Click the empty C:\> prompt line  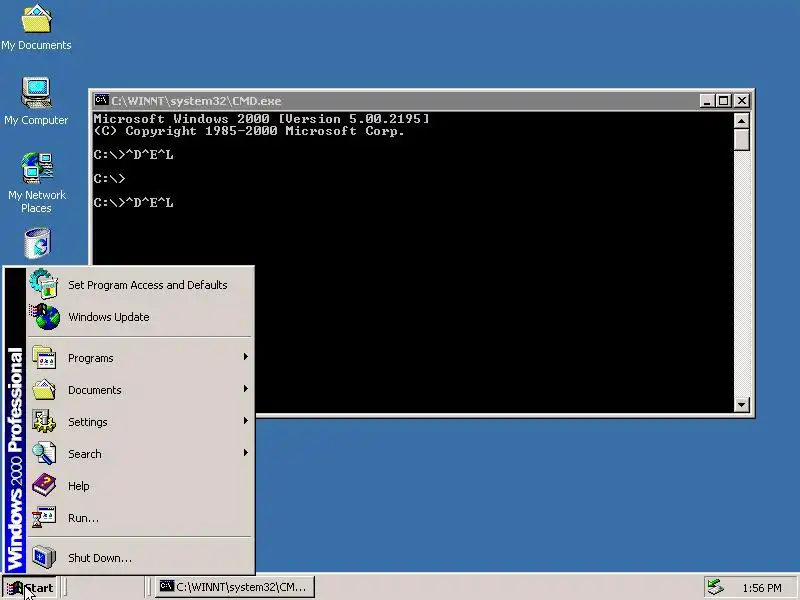(109, 179)
